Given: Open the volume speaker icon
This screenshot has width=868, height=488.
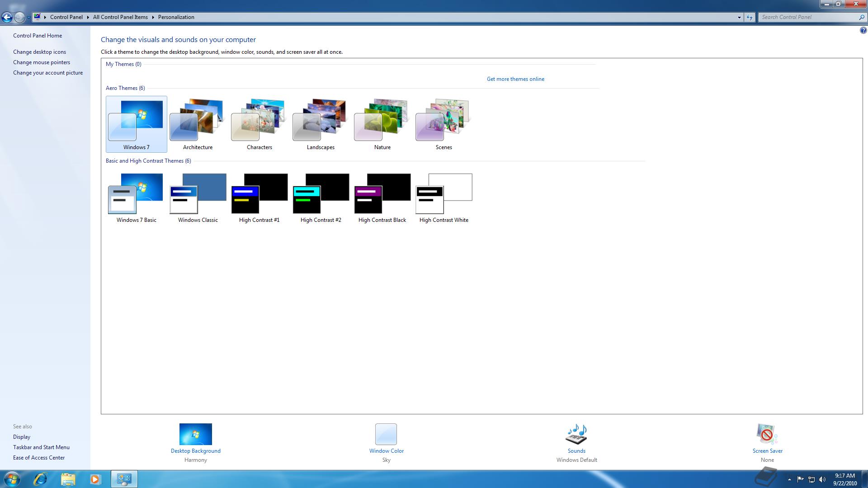Looking at the screenshot, I should pyautogui.click(x=822, y=479).
